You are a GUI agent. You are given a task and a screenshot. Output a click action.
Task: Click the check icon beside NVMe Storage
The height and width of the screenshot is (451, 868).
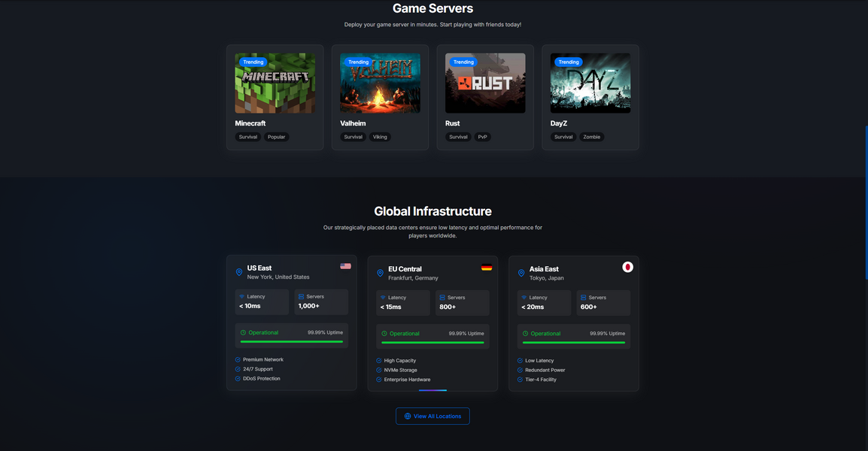point(379,371)
